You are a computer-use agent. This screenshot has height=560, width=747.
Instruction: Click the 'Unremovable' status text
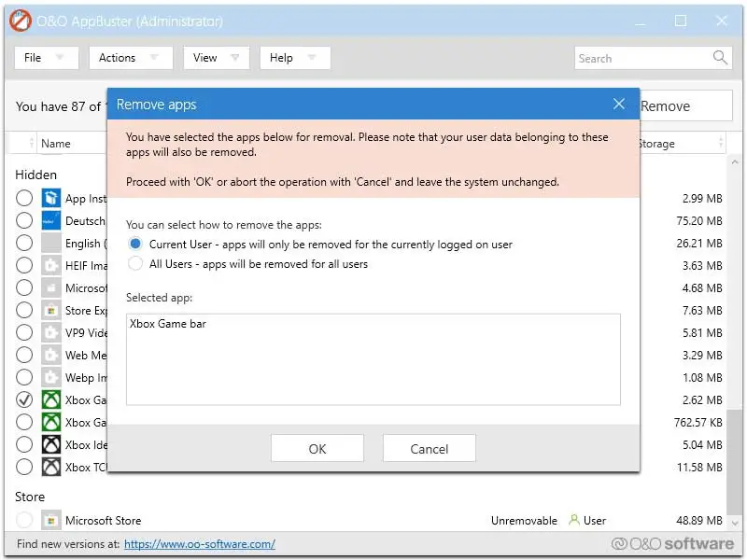(x=524, y=521)
